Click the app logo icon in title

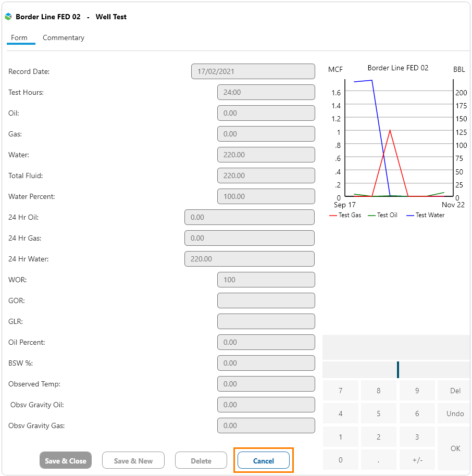click(8, 17)
